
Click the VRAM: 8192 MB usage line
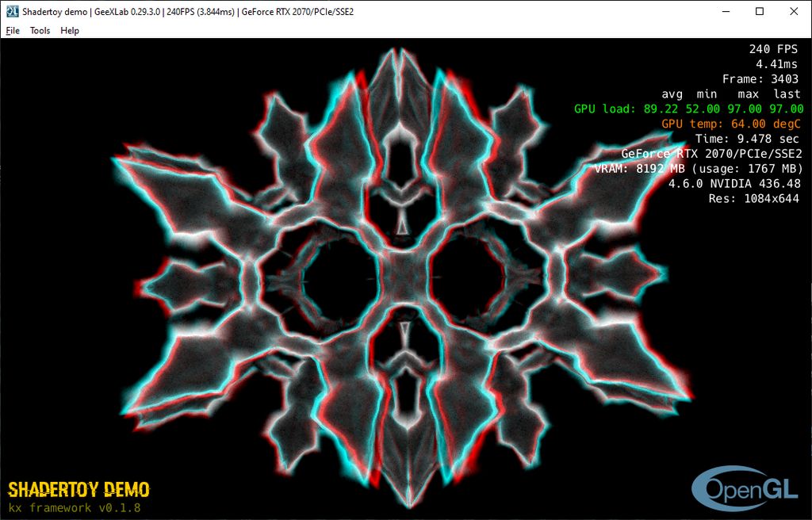[699, 169]
